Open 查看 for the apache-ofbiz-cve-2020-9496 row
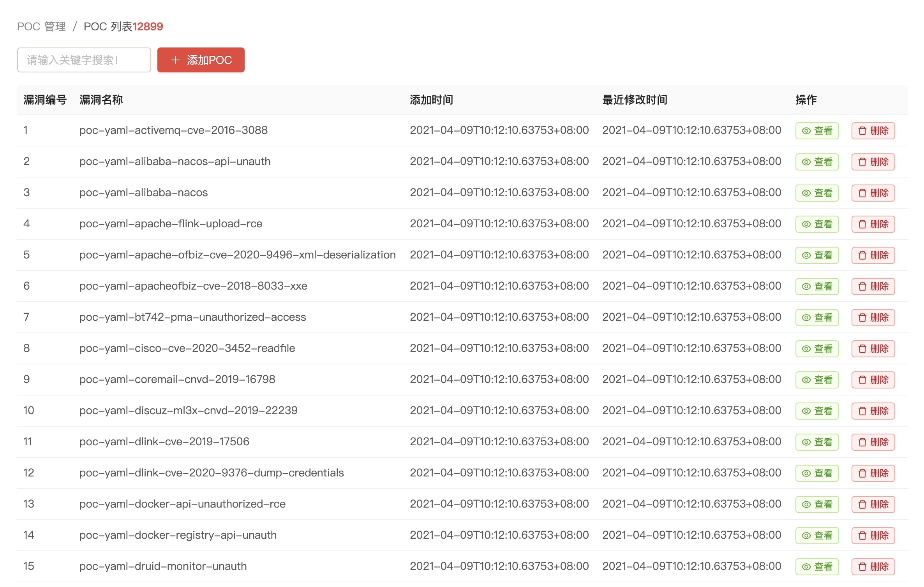 (x=816, y=255)
